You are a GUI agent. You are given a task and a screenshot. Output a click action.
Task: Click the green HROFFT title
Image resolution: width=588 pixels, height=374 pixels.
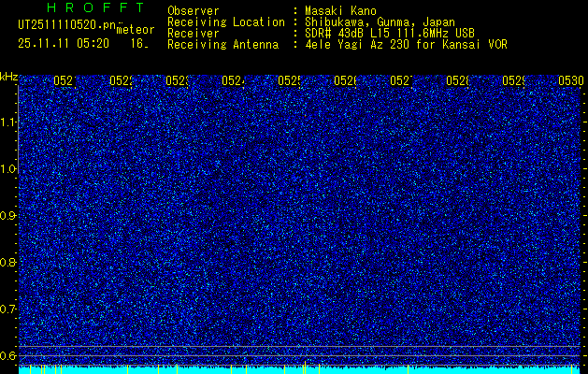click(95, 7)
